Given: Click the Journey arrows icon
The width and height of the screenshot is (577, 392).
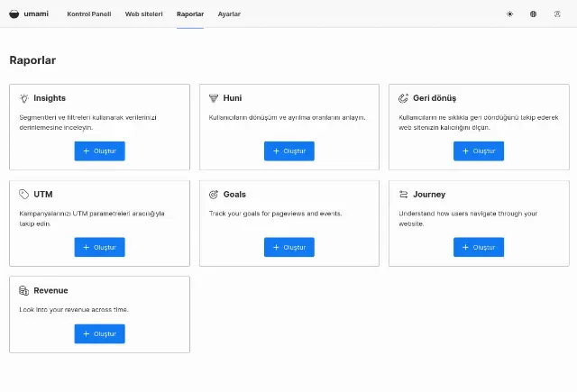Looking at the screenshot, I should tap(403, 194).
